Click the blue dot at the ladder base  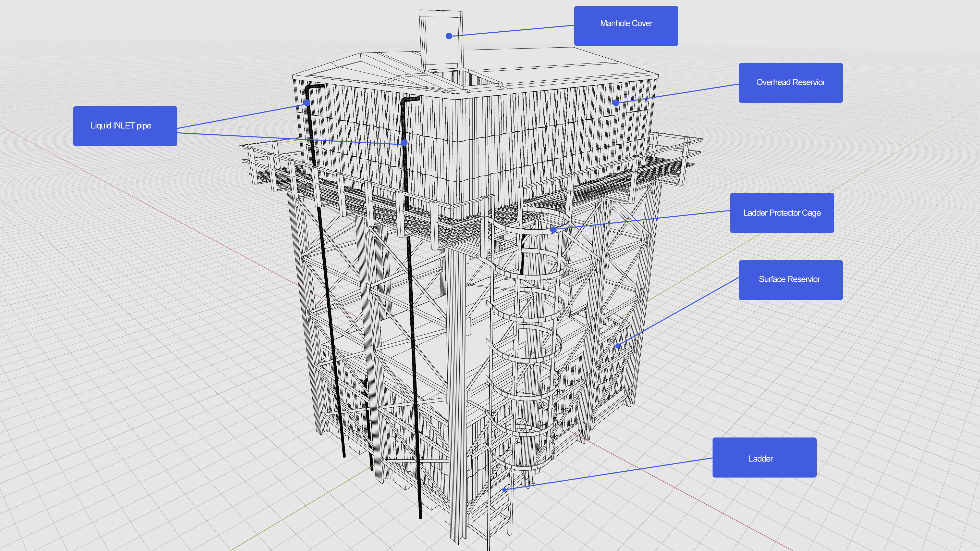(x=504, y=490)
